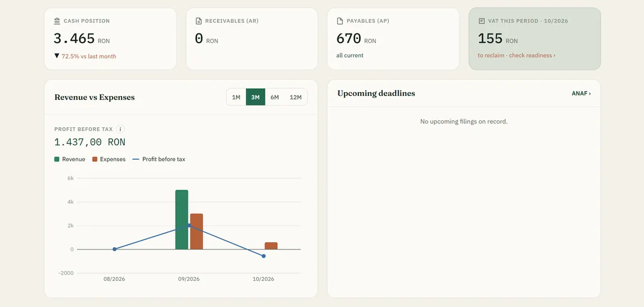The image size is (644, 307).
Task: Open the VAT card value 155 RON
Action: pyautogui.click(x=498, y=39)
